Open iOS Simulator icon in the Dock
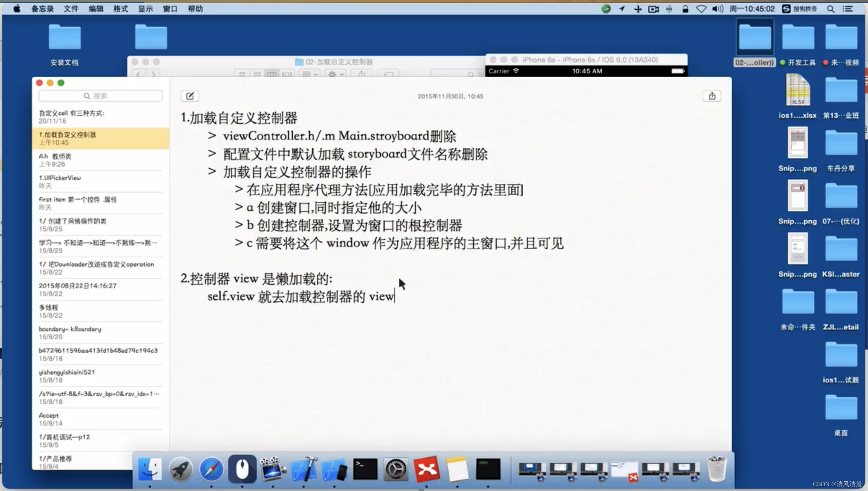 click(x=334, y=469)
